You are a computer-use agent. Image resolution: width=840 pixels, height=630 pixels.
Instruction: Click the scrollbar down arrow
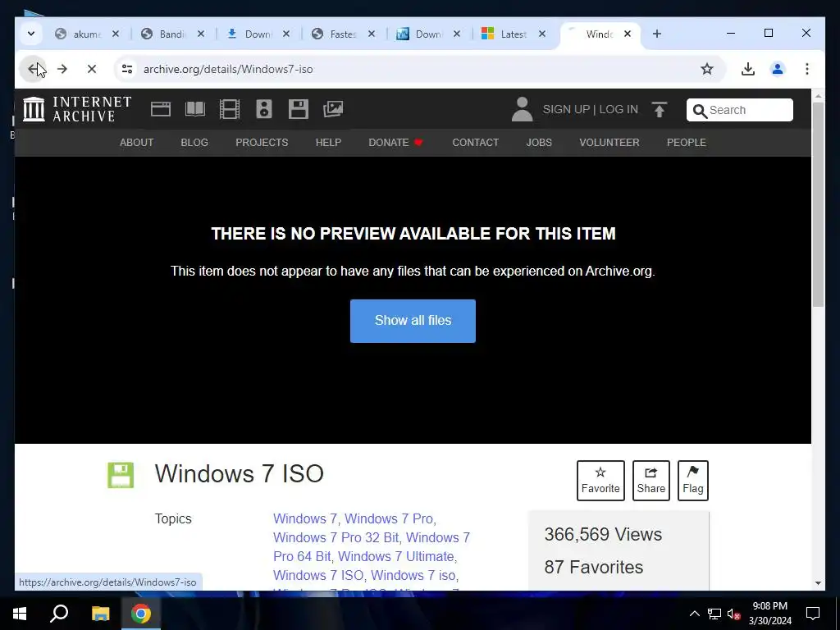coord(818,583)
